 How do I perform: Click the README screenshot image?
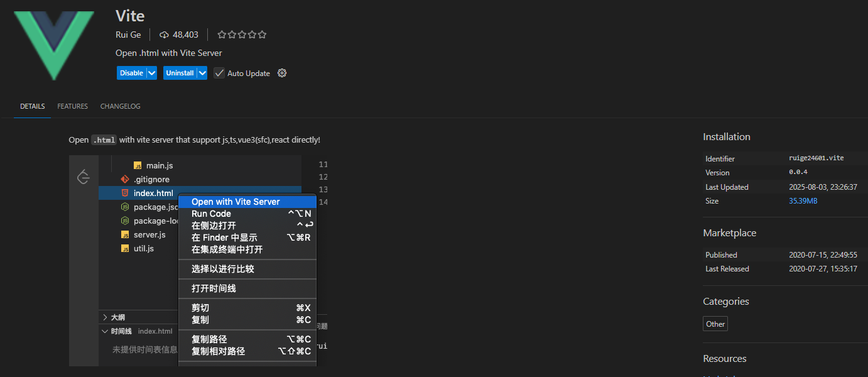point(198,261)
